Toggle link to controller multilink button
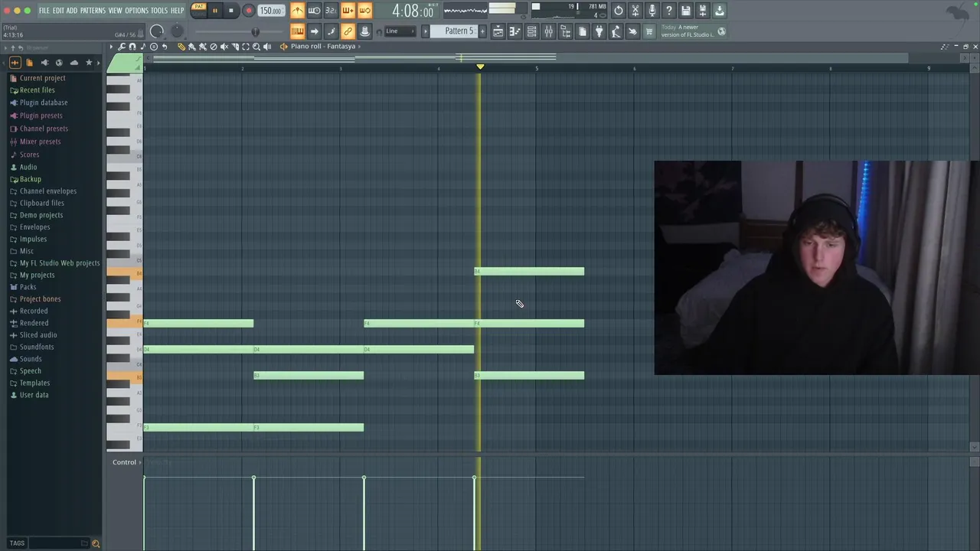This screenshot has width=980, height=551. pyautogui.click(x=348, y=31)
